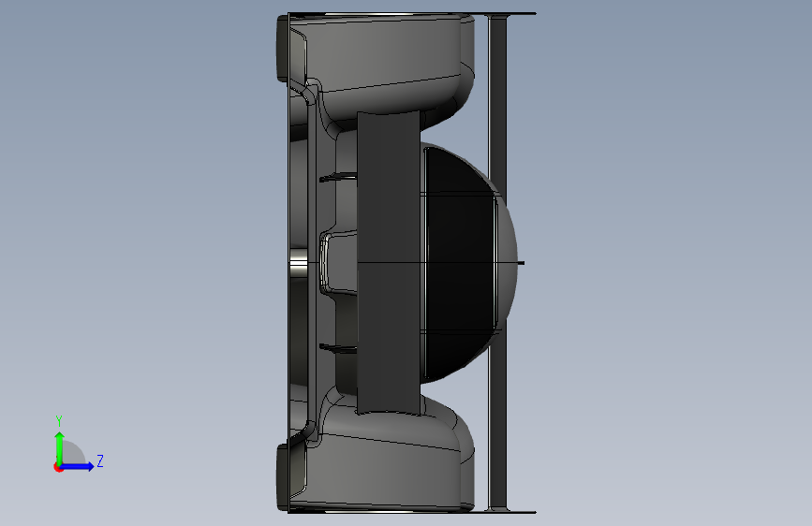Image resolution: width=812 pixels, height=526 pixels.
Task: Select the dark central band of the model
Action: (389, 263)
